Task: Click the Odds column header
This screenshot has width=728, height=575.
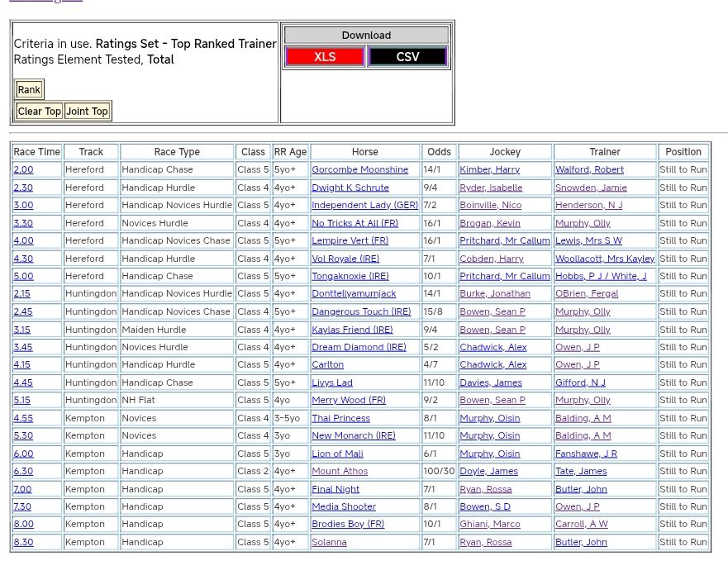Action: (x=439, y=152)
